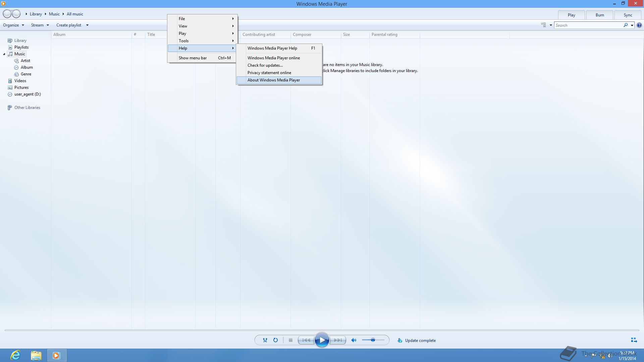Sort by Composer column header
Image resolution: width=644 pixels, height=362 pixels.
pyautogui.click(x=316, y=35)
